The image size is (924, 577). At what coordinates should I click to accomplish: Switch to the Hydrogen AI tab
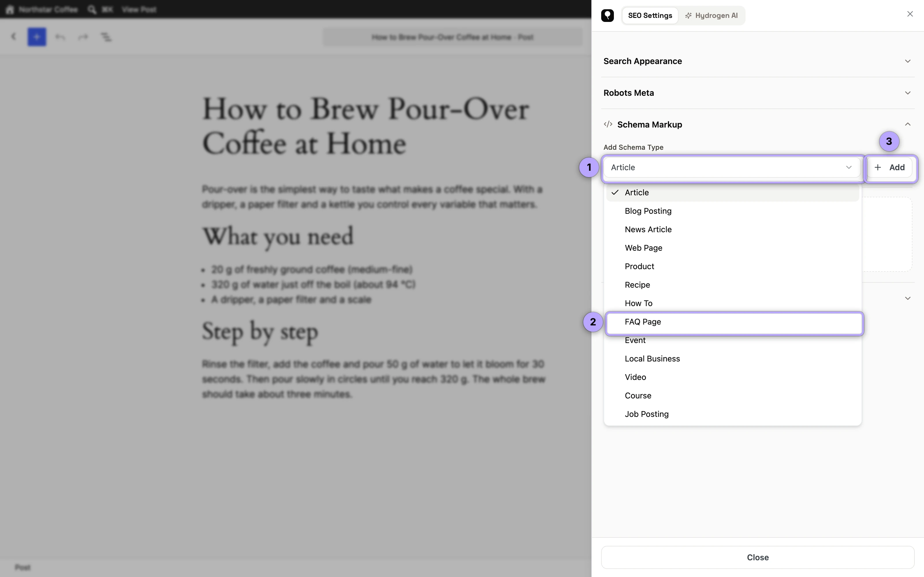(x=711, y=16)
